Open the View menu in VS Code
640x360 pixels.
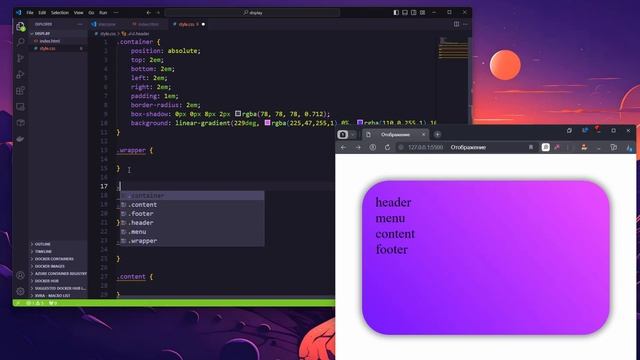pos(78,13)
